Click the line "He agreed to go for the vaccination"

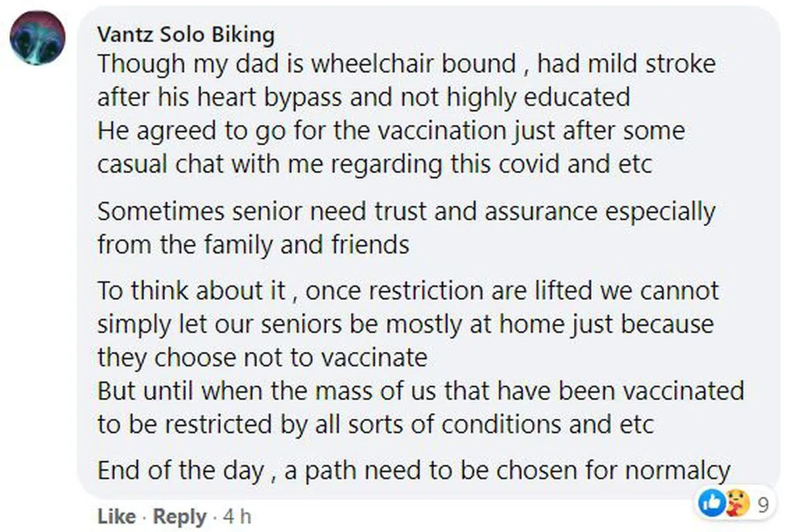(x=391, y=130)
